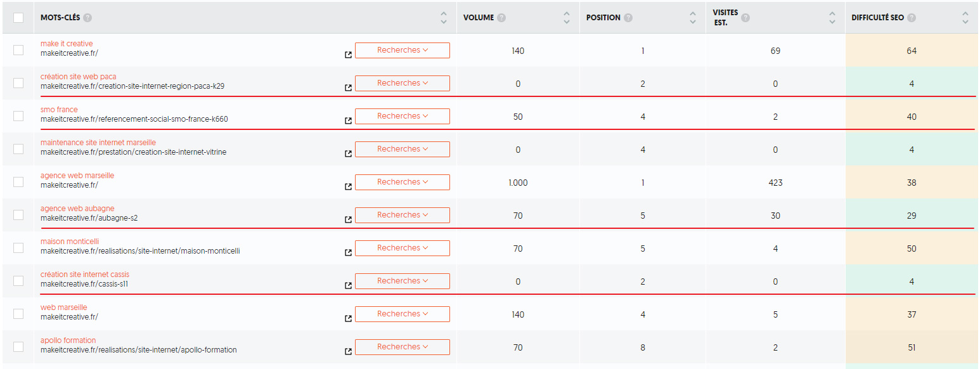The image size is (980, 369).
Task: Click help icon next to MOTS-CLÉS header
Action: point(87,18)
